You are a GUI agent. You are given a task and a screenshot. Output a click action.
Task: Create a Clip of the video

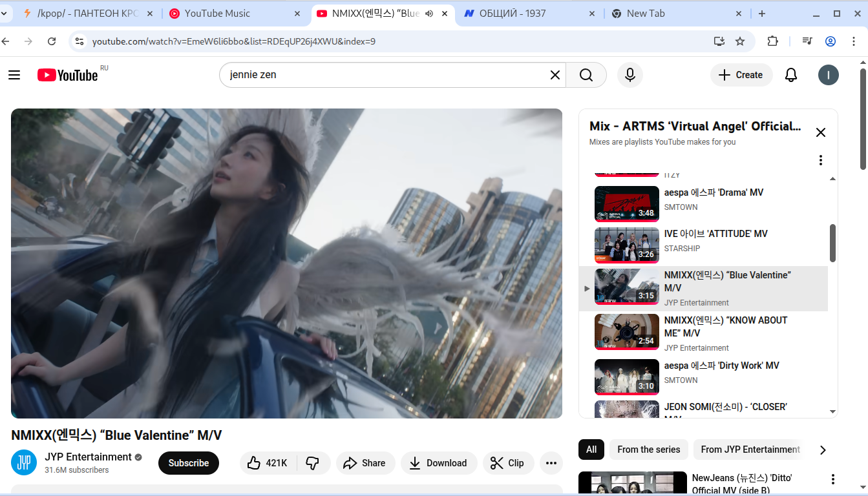pyautogui.click(x=508, y=463)
